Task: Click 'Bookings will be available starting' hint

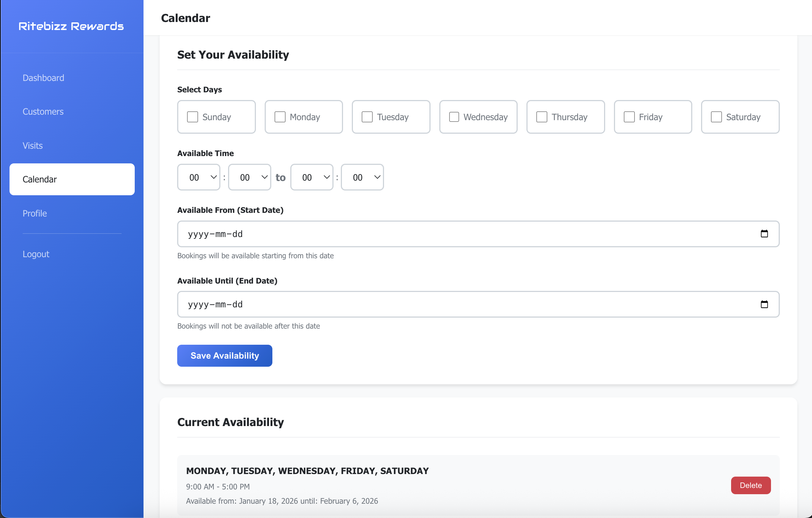Action: coord(256,256)
